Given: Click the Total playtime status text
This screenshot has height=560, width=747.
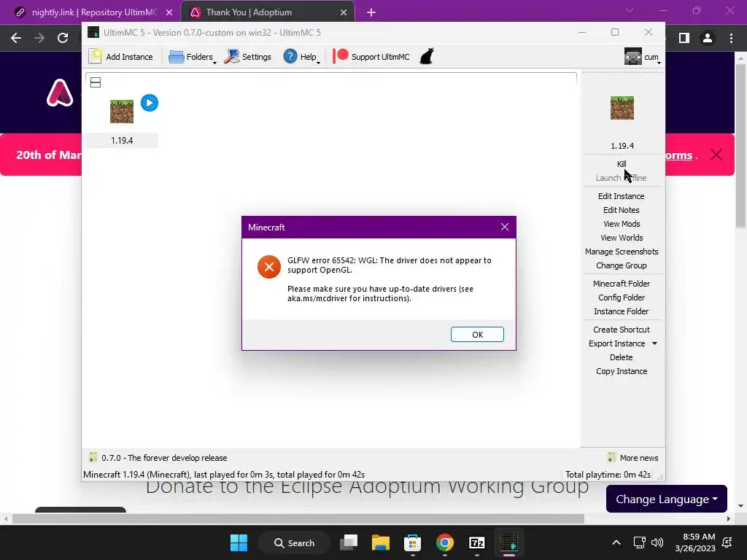Looking at the screenshot, I should [x=608, y=475].
